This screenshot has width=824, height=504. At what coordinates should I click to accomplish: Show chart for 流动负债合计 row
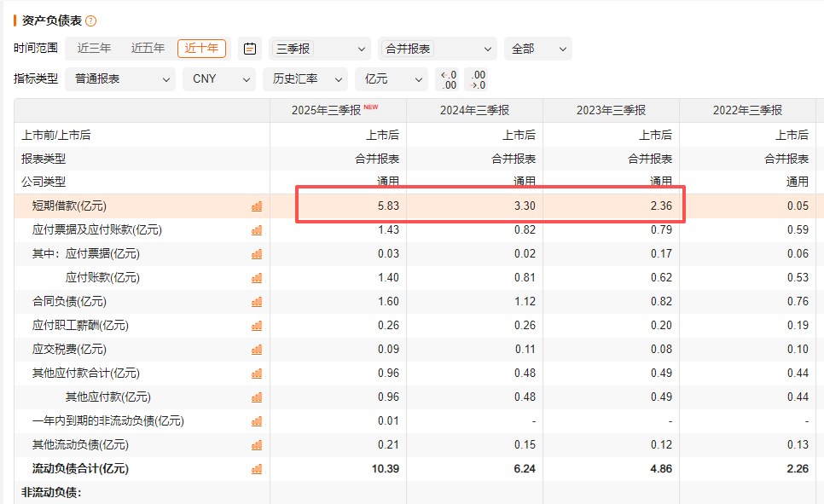[x=257, y=469]
